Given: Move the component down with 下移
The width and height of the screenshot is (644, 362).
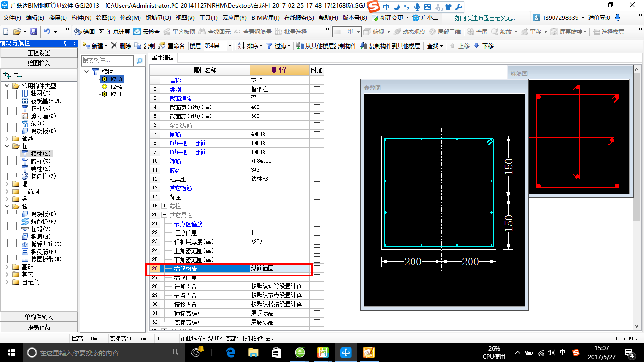Looking at the screenshot, I should tap(484, 46).
